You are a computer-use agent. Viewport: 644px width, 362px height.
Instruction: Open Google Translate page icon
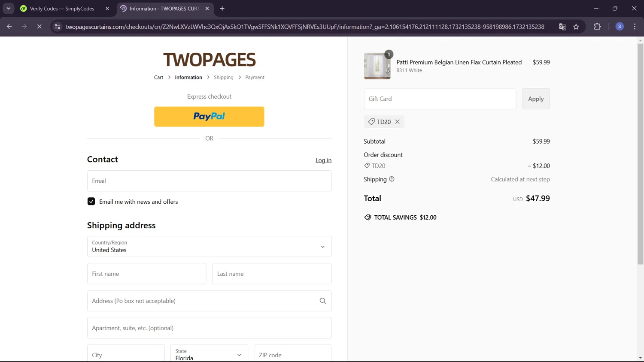[x=562, y=27]
